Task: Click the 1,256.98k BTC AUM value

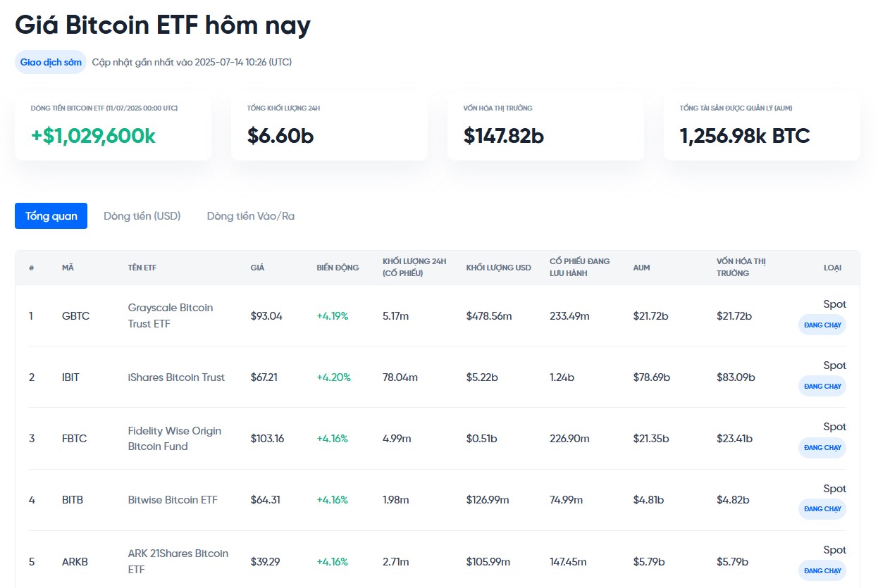Action: [745, 136]
